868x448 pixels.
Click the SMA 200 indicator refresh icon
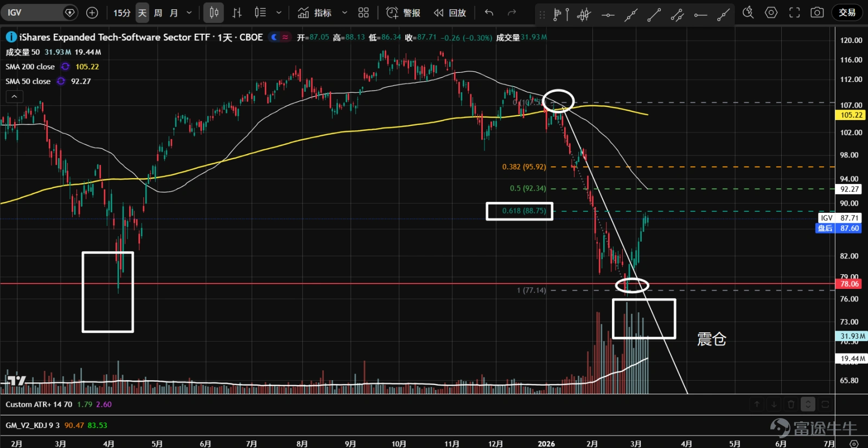[66, 67]
